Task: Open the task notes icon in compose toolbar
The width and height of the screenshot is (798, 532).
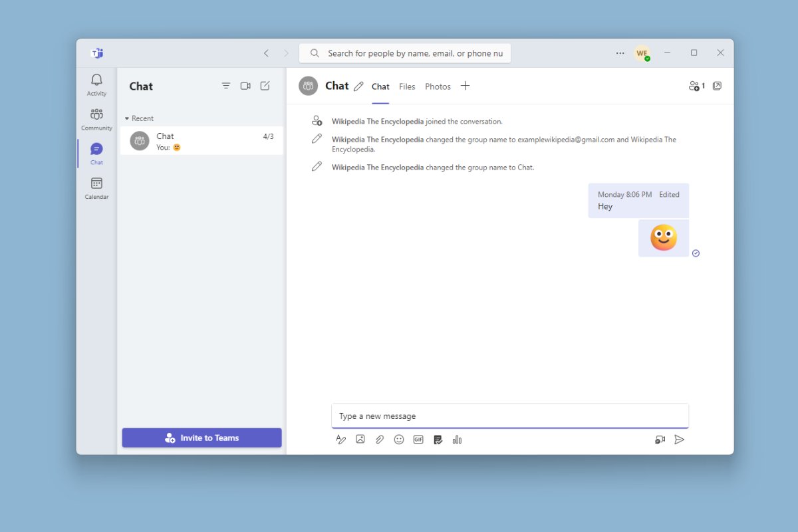Action: (x=438, y=440)
